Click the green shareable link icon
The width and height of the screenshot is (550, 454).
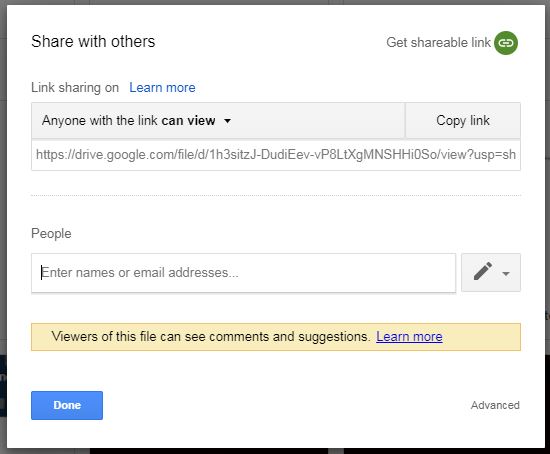[x=505, y=43]
